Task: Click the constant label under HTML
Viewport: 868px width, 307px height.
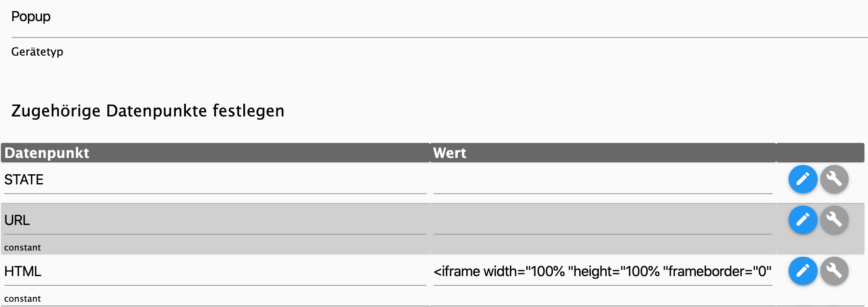Action: pyautogui.click(x=23, y=299)
